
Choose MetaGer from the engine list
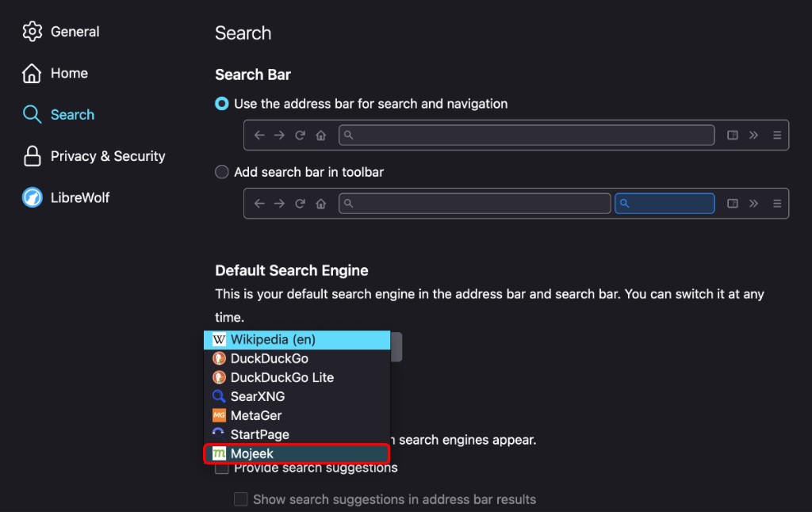point(297,415)
